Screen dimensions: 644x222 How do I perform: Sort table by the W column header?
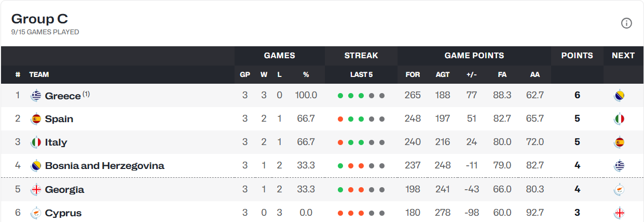click(264, 74)
